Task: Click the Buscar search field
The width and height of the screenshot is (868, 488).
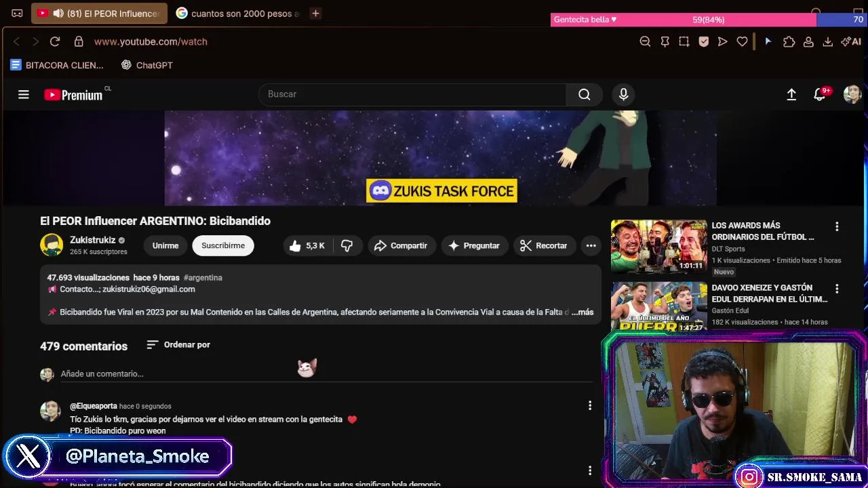Action: 412,94
